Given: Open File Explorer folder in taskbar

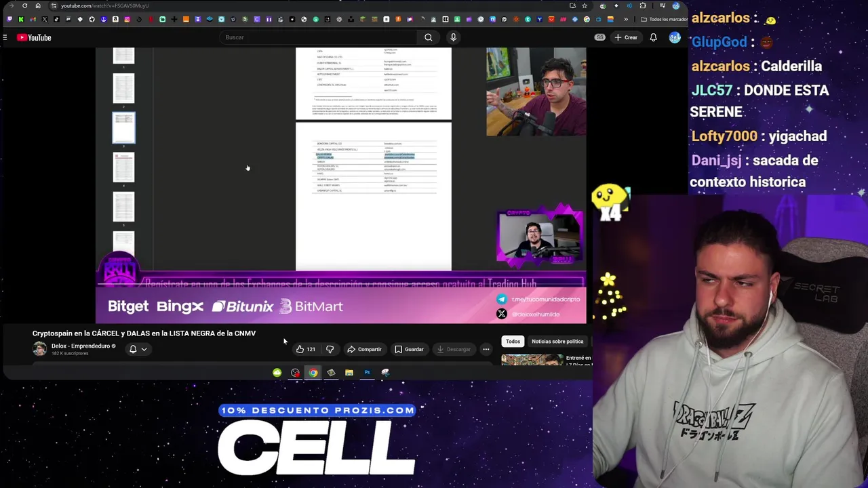Looking at the screenshot, I should coord(349,372).
